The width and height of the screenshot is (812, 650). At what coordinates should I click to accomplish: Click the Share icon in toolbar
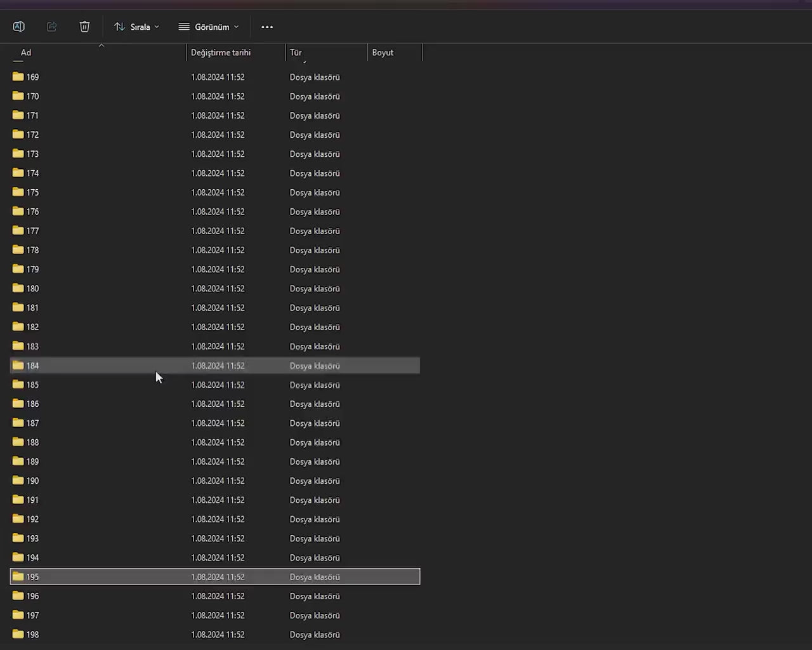(52, 27)
